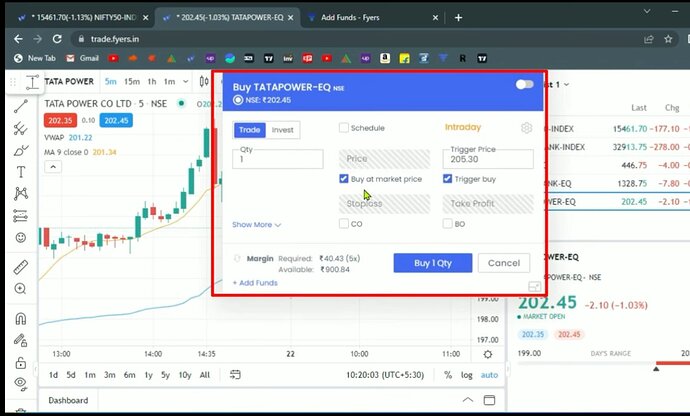
Task: Select the Text annotation tool
Action: [x=21, y=172]
